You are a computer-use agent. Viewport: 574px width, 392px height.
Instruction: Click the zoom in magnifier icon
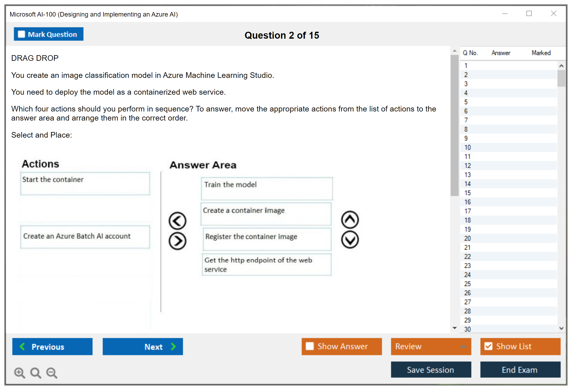point(19,373)
